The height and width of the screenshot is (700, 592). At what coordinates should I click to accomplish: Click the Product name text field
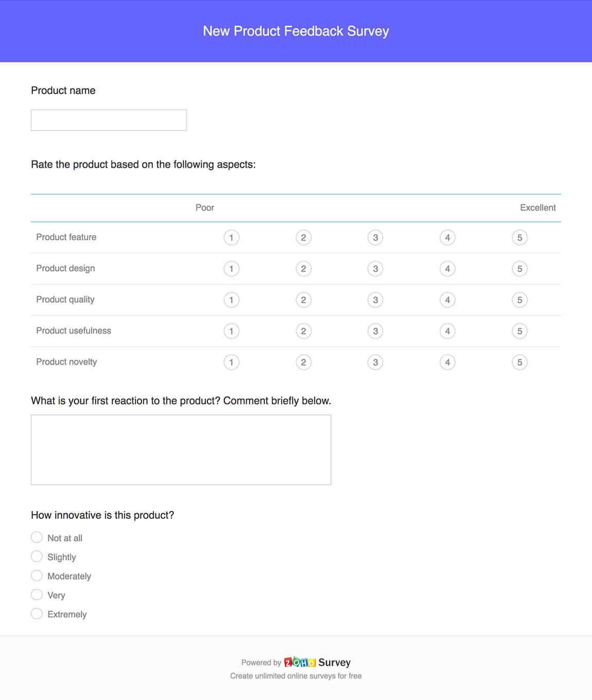click(x=109, y=120)
